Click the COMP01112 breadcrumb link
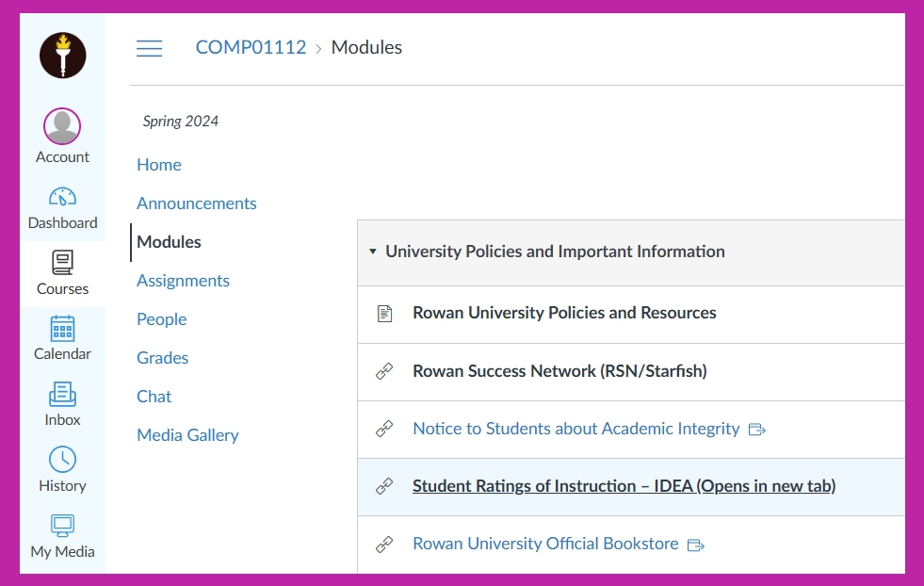924x586 pixels. [x=251, y=47]
